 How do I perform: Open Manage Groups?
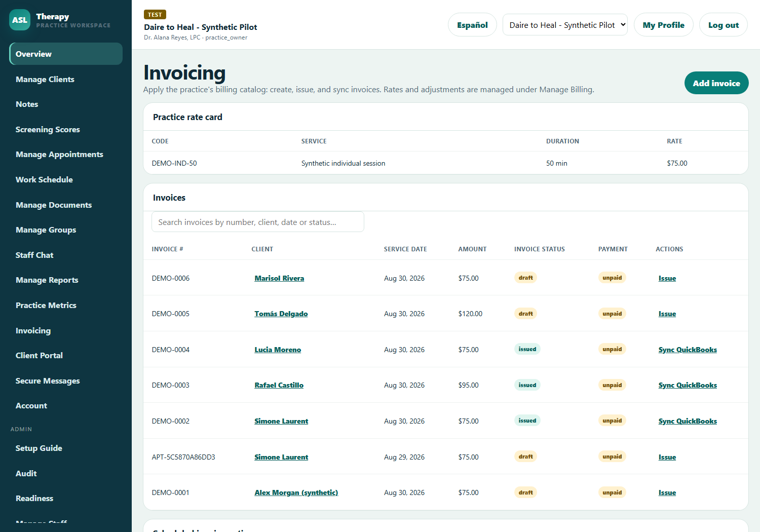click(x=66, y=230)
